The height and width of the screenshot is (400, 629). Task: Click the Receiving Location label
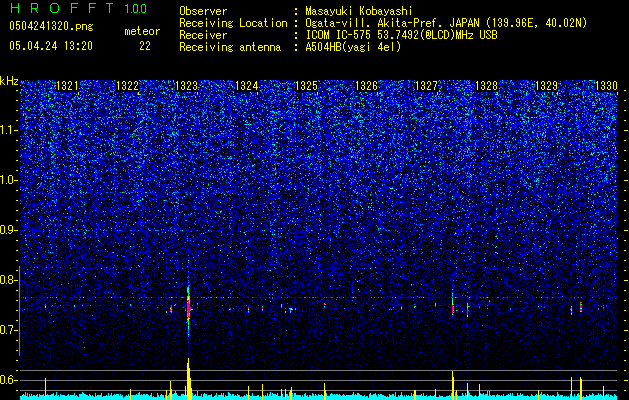233,23
